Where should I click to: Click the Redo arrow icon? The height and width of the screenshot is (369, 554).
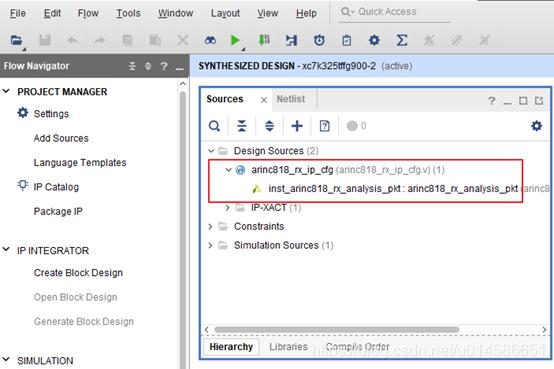[100, 40]
